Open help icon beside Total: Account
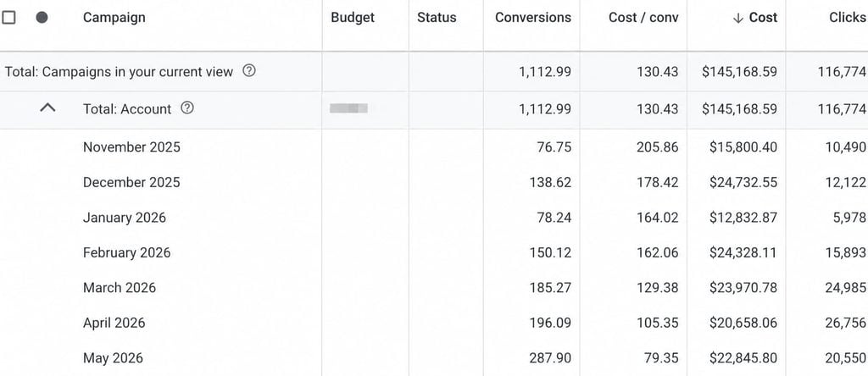868x376 pixels. coord(187,108)
